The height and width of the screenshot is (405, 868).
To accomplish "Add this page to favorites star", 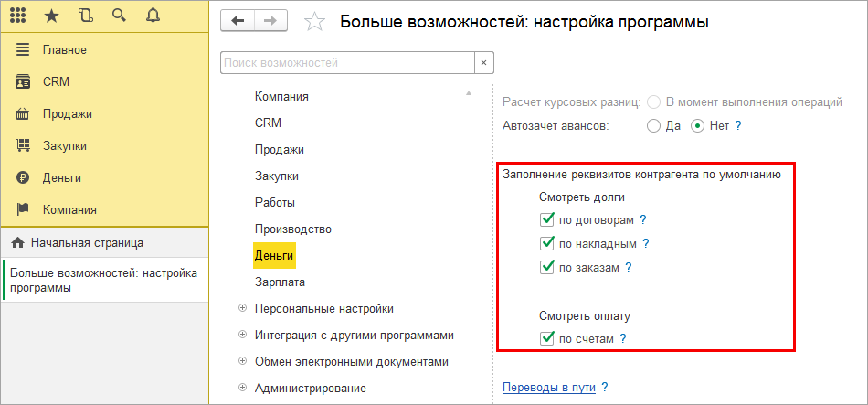I will (314, 22).
